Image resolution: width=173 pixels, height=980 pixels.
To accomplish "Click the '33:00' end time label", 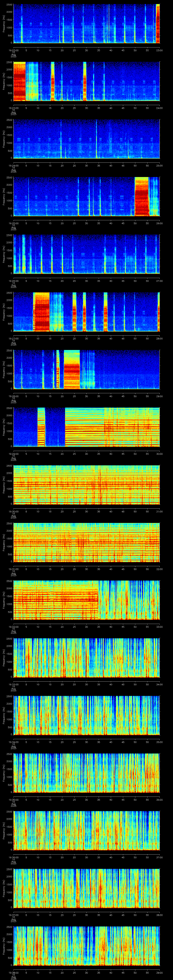I will [x=159, y=627].
